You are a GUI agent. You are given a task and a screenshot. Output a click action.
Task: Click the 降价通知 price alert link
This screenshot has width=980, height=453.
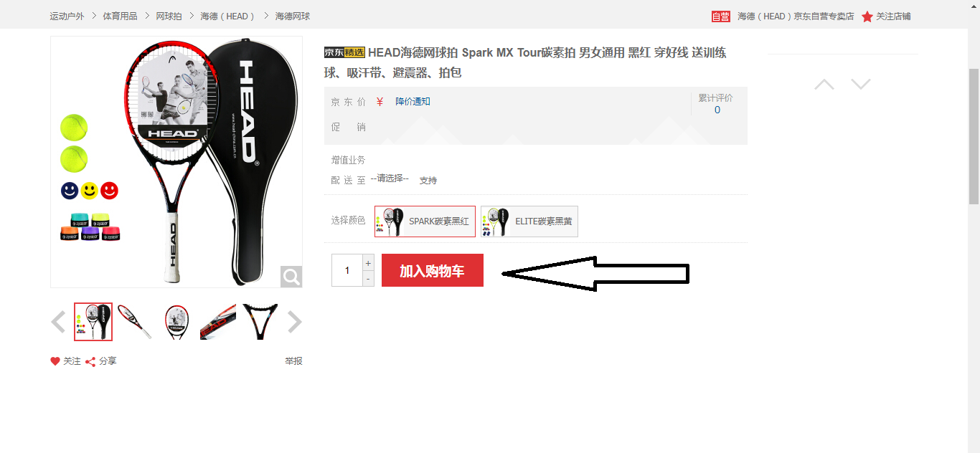[413, 102]
